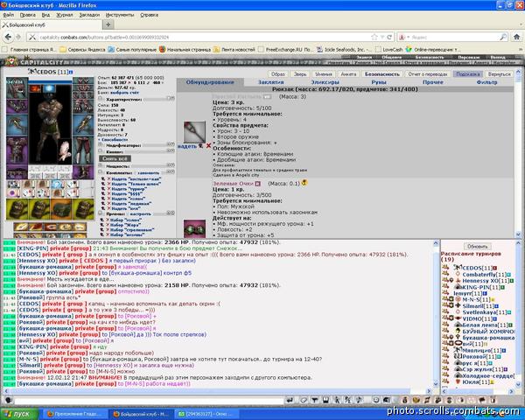Toggle the Модификаторы section checkbox

click(101, 145)
